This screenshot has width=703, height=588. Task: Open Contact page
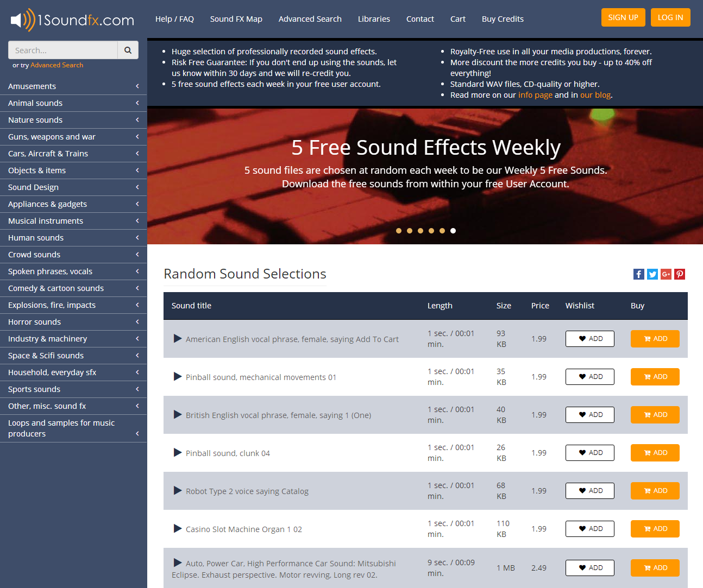420,19
